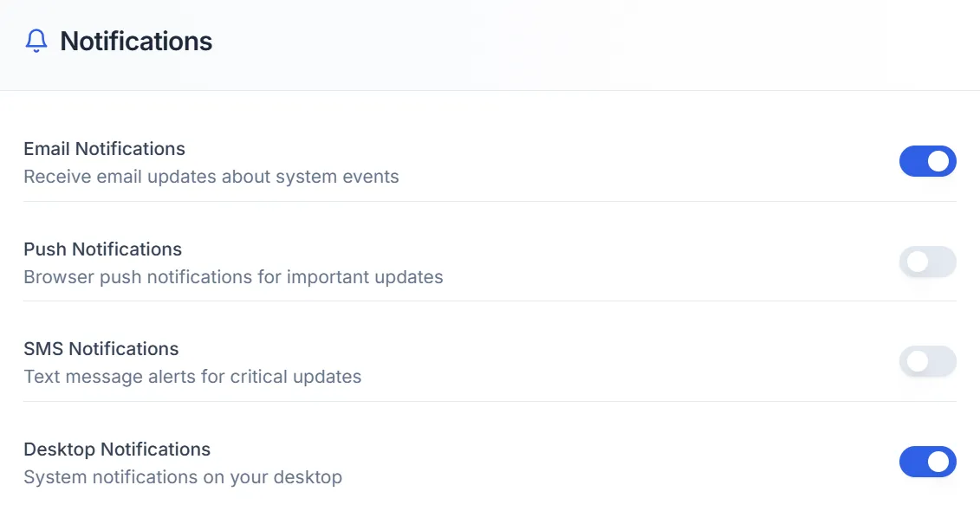
Task: Click the Email Notifications label
Action: 104,149
